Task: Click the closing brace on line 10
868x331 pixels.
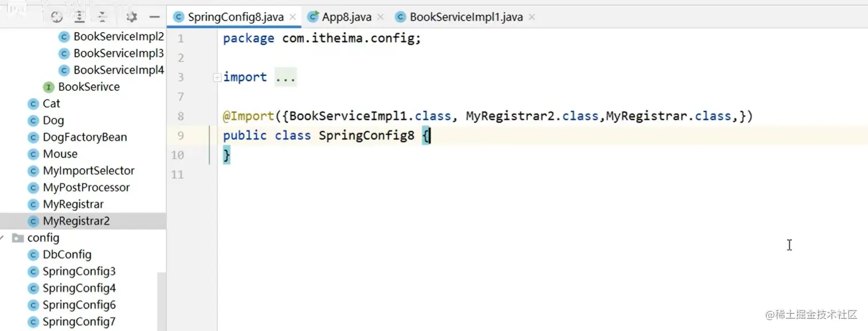Action: [227, 155]
